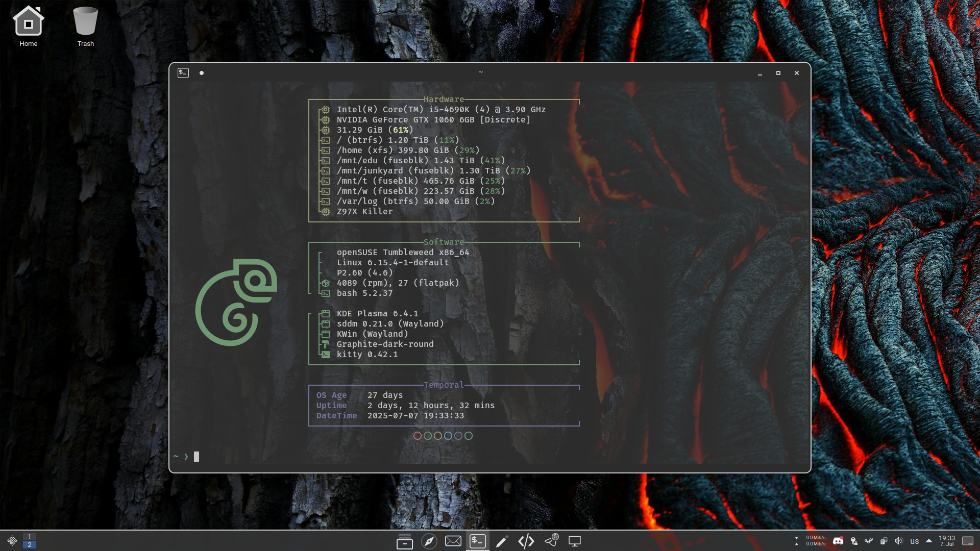This screenshot has height=551, width=980.
Task: Click the blue color circle in terminal
Action: coord(448,436)
